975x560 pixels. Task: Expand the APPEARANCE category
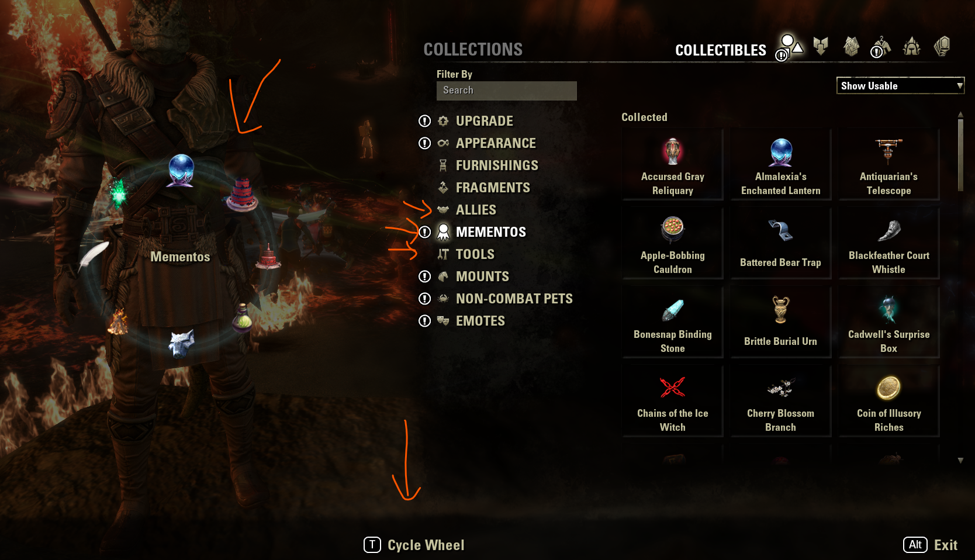[495, 143]
